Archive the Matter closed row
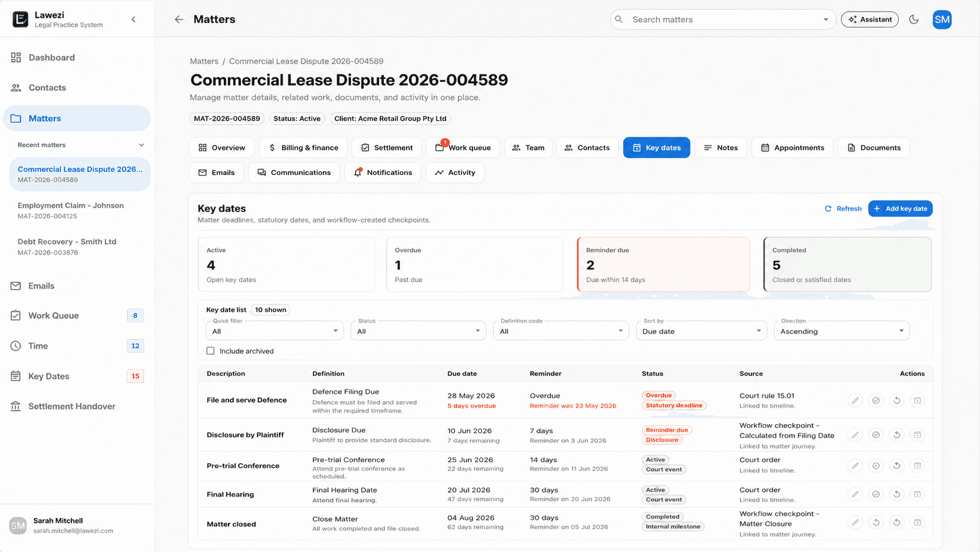Image resolution: width=980 pixels, height=552 pixels. pos(917,522)
